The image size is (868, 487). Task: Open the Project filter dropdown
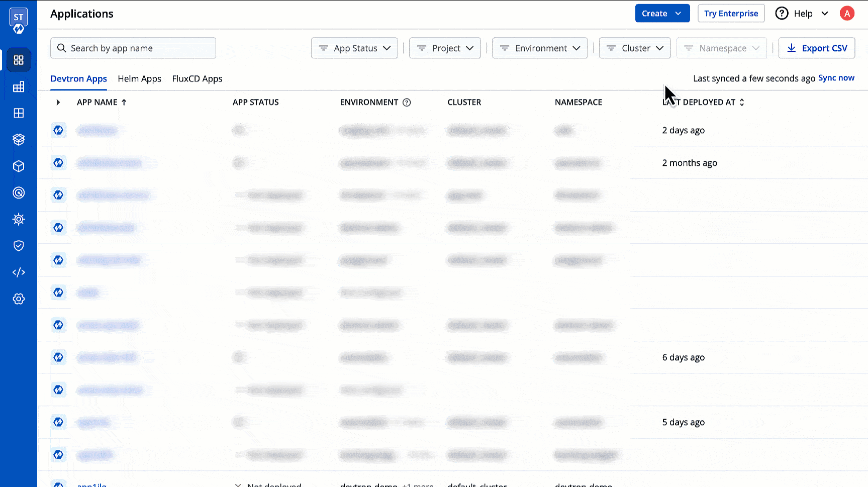445,48
